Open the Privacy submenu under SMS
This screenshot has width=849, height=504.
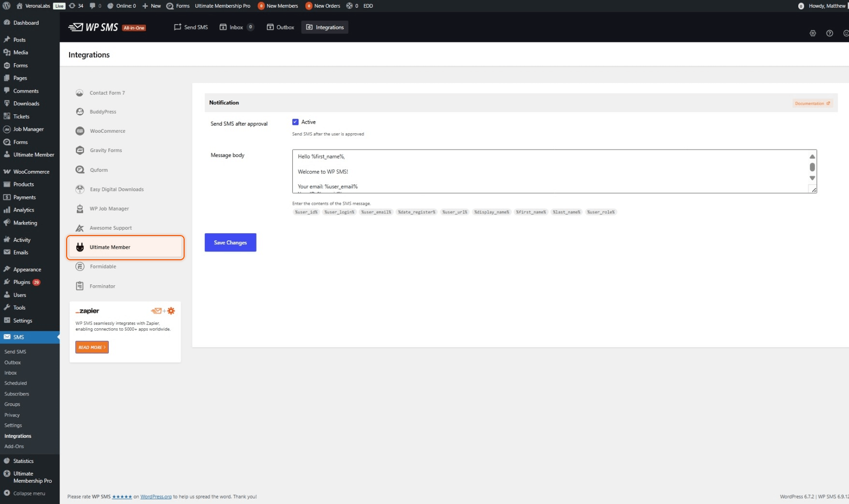[12, 415]
